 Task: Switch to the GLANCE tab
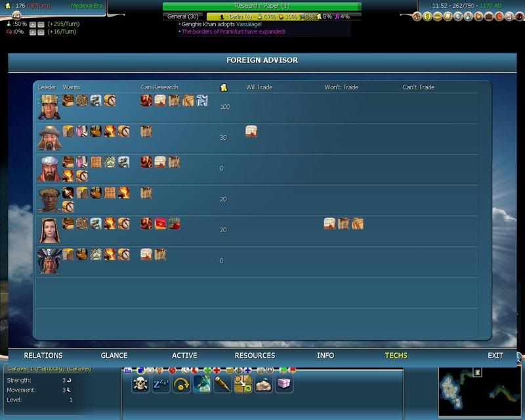114,355
